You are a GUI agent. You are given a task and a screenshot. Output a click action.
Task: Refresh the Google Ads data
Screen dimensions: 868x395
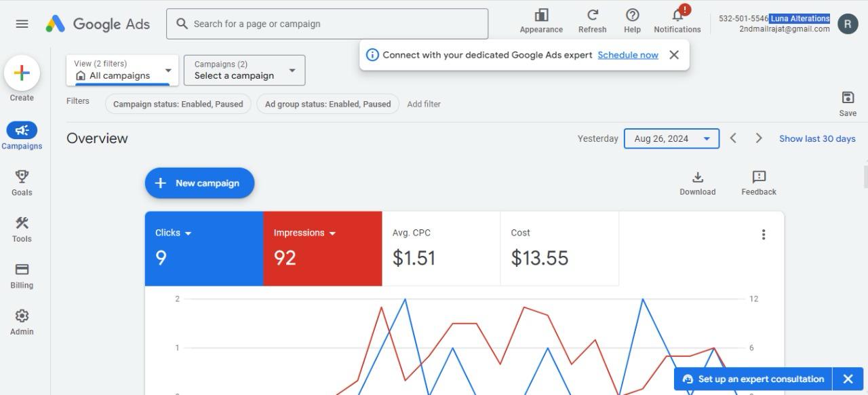point(592,16)
